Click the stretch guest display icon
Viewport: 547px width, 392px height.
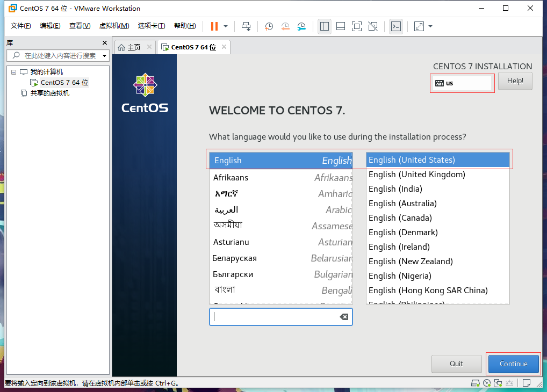pos(419,26)
